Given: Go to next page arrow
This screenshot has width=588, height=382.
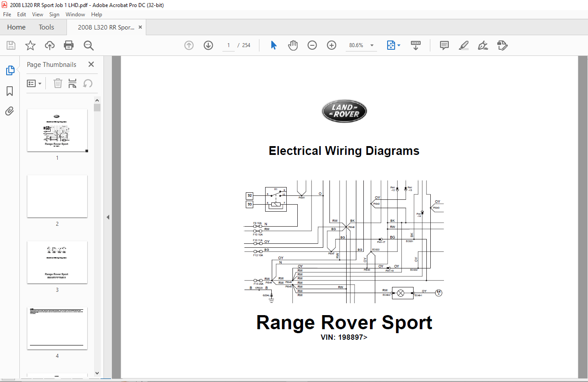Looking at the screenshot, I should coord(208,45).
